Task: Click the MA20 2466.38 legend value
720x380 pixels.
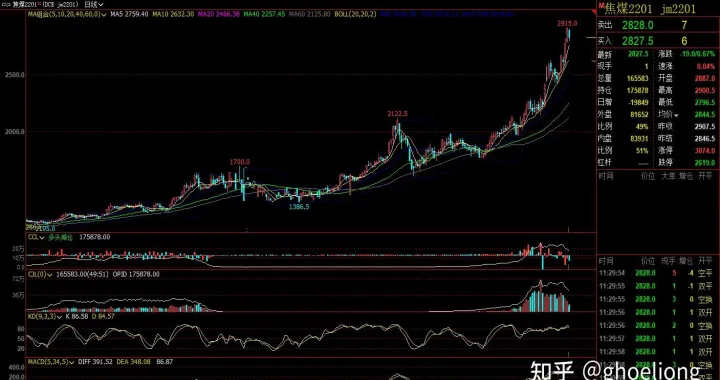Action: coord(219,15)
